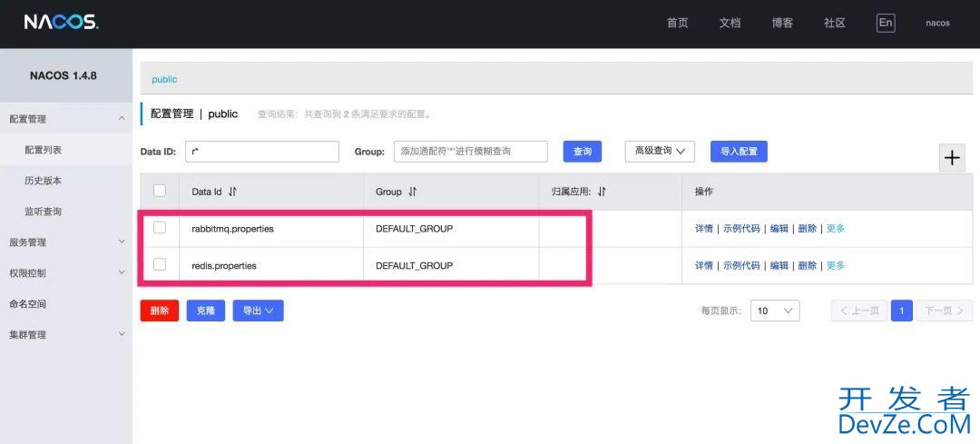Go to previous page with 上一页 arrow

tap(858, 311)
